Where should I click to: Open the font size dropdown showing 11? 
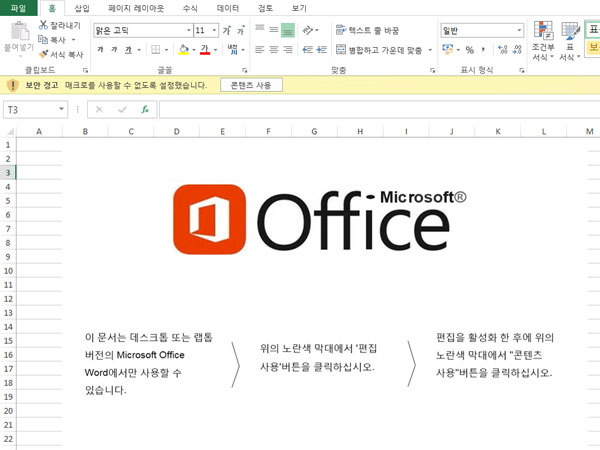click(214, 30)
